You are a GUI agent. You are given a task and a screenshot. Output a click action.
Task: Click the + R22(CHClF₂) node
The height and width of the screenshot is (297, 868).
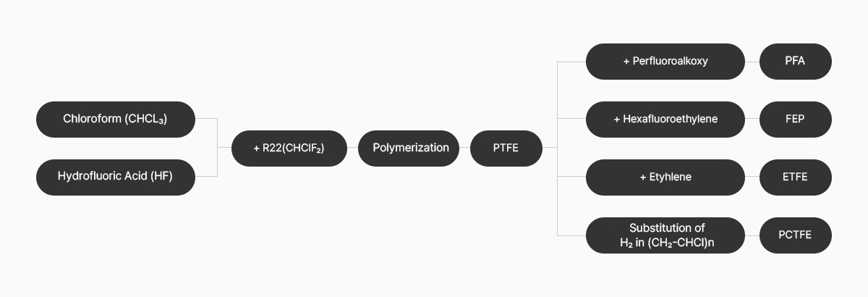(289, 148)
